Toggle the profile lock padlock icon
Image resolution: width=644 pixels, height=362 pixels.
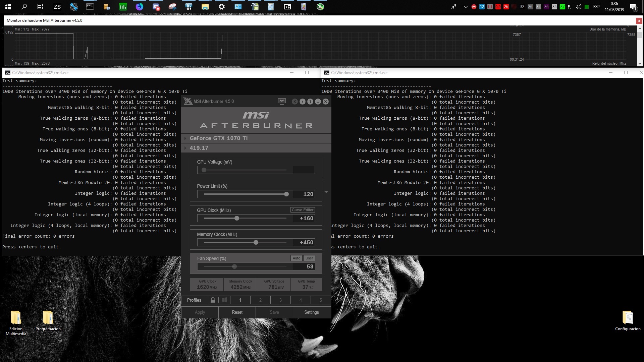click(213, 300)
